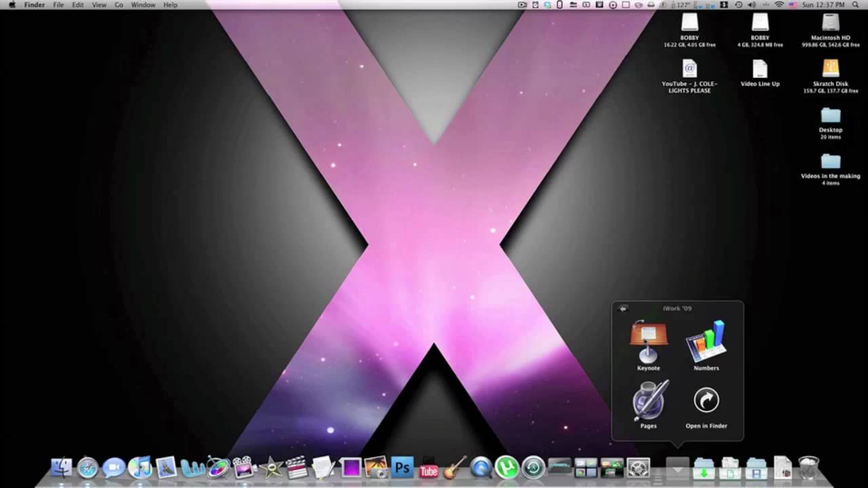This screenshot has height=488, width=868.
Task: Open the Go menu
Action: [x=119, y=5]
